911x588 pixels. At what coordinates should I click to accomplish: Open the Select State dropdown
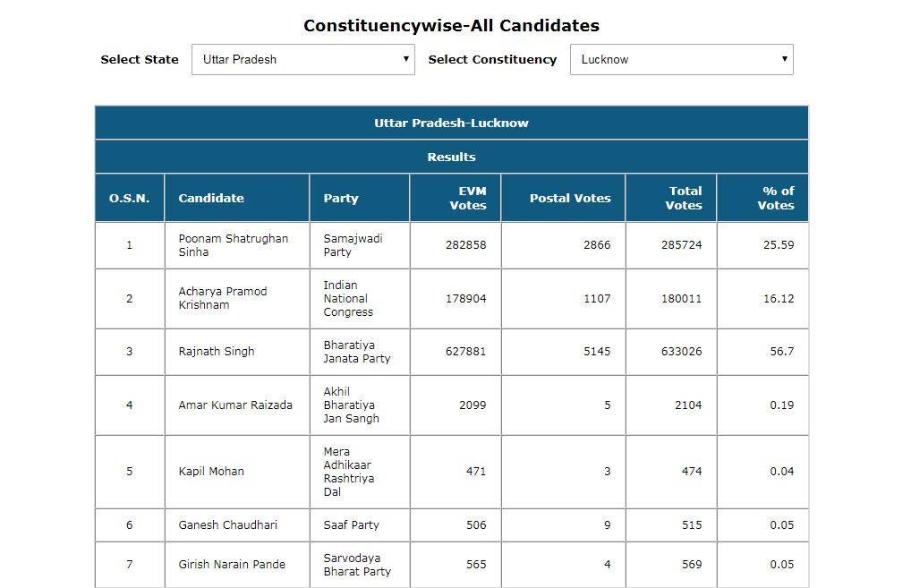coord(302,60)
